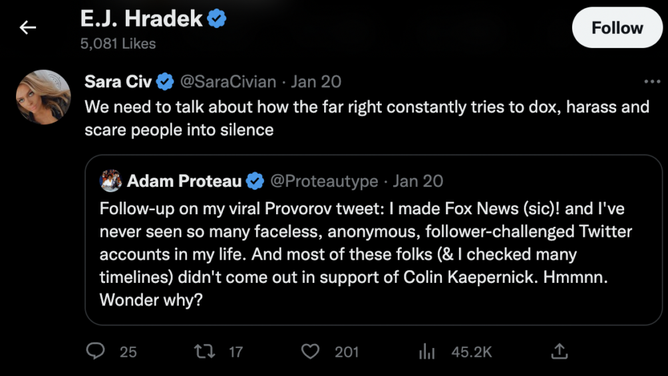668x376 pixels.
Task: View tweet analytics bar chart icon
Action: click(426, 351)
